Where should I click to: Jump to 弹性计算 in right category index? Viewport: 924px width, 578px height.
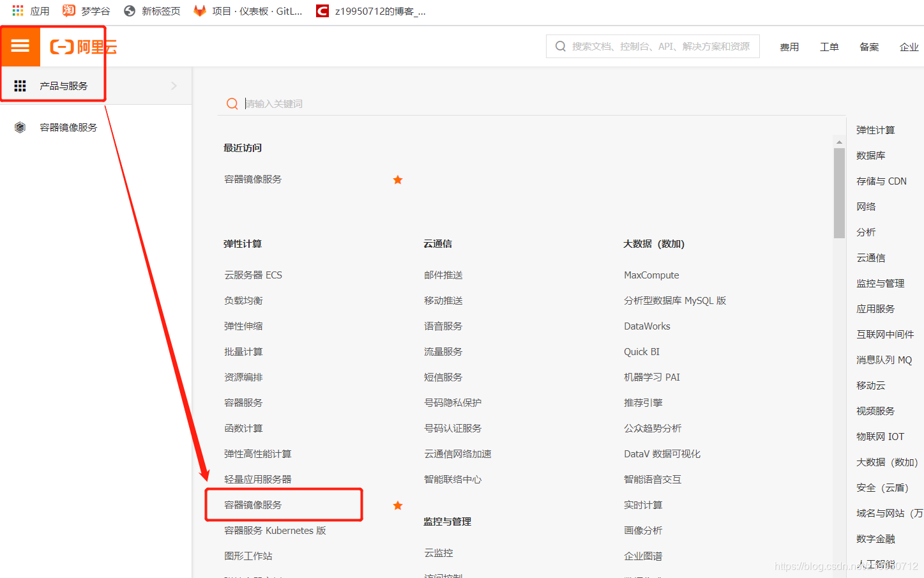(875, 130)
